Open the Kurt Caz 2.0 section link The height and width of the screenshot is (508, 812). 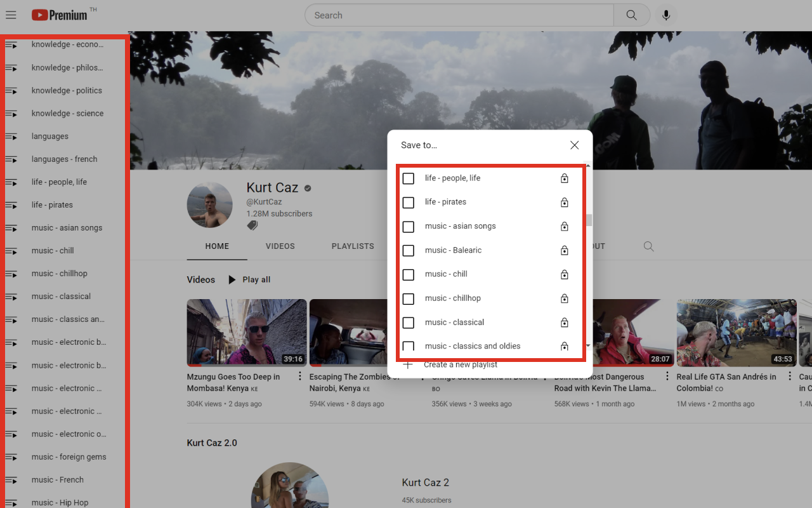click(x=212, y=443)
